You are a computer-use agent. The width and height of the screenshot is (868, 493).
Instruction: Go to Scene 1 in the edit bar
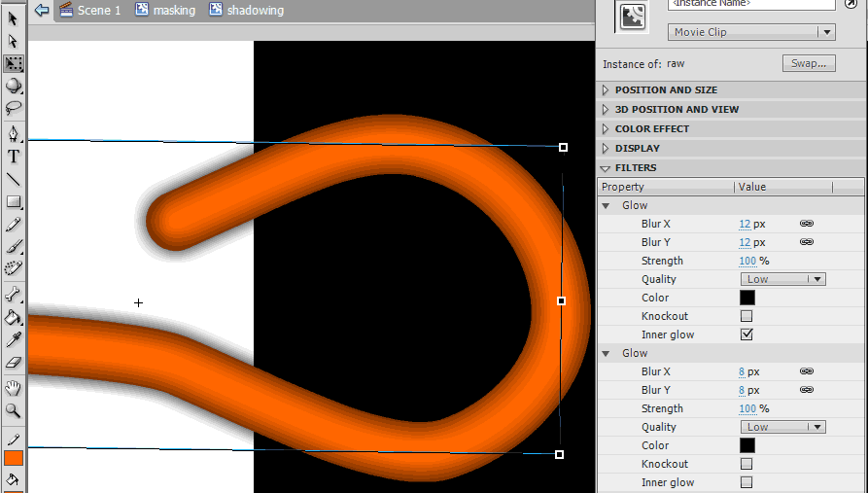90,10
